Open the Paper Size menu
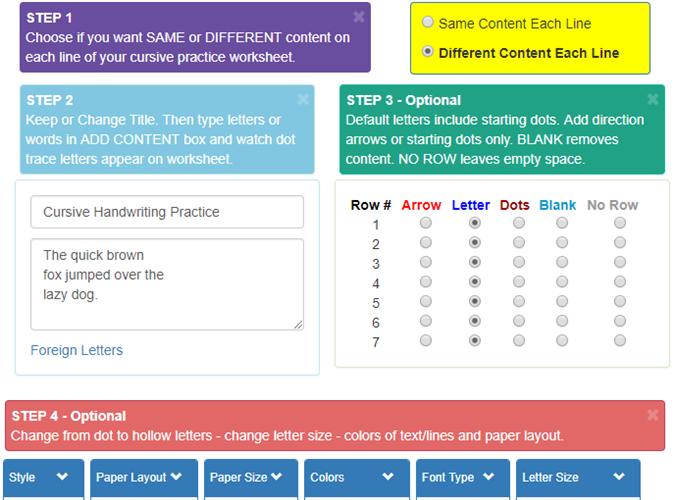This screenshot has width=675, height=500. pos(252,478)
